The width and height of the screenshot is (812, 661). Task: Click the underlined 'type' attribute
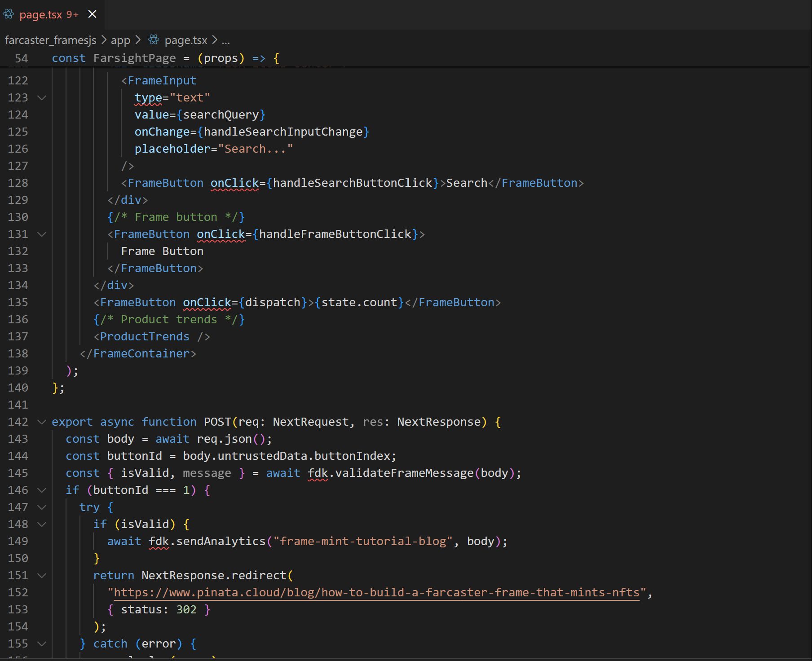148,97
